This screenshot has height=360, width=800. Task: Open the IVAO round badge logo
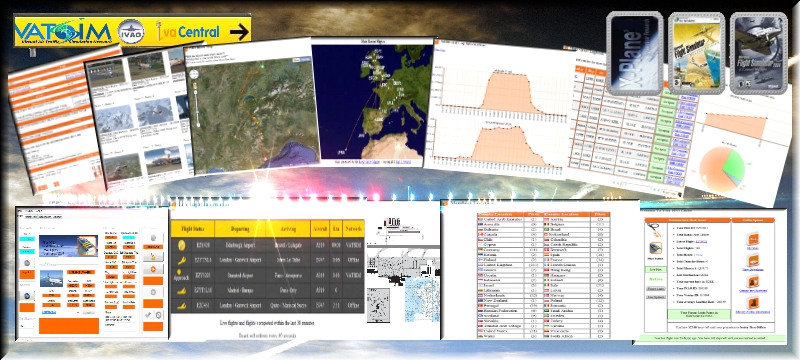pyautogui.click(x=131, y=31)
